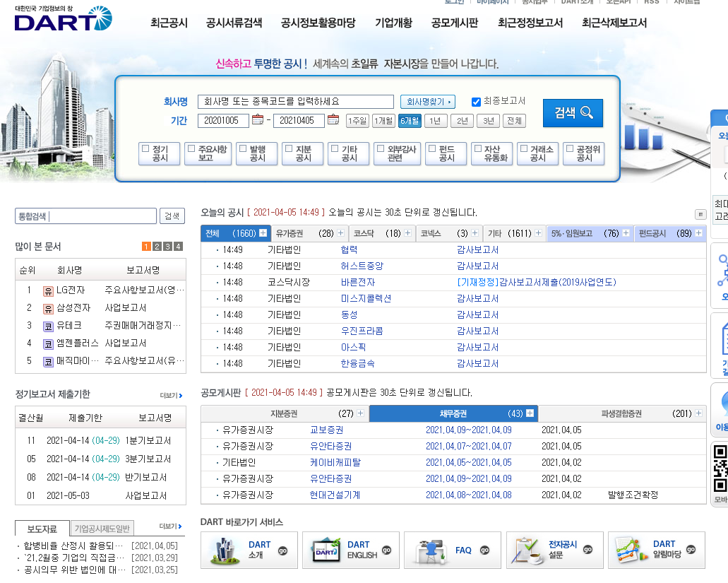Go to page 2 of 많이 본 문서
Viewport: 728px width, 583px height.
(157, 246)
